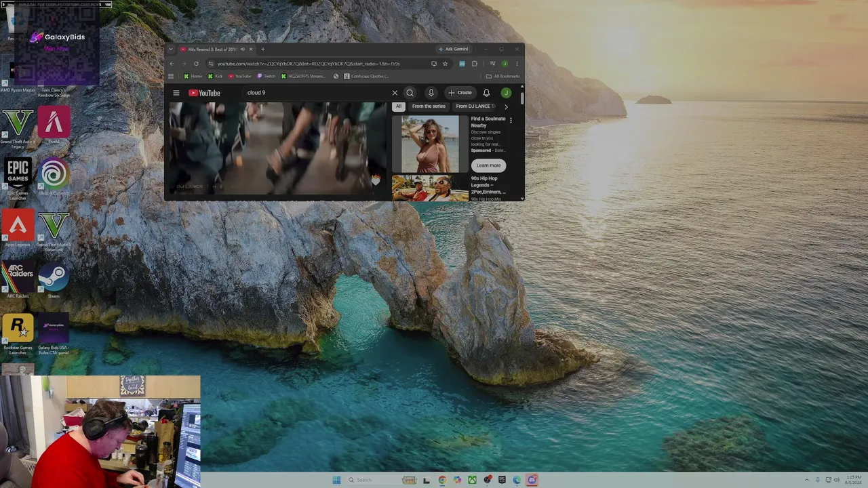This screenshot has width=868, height=488.
Task: Click the Chrome address bar URL
Action: (309, 64)
